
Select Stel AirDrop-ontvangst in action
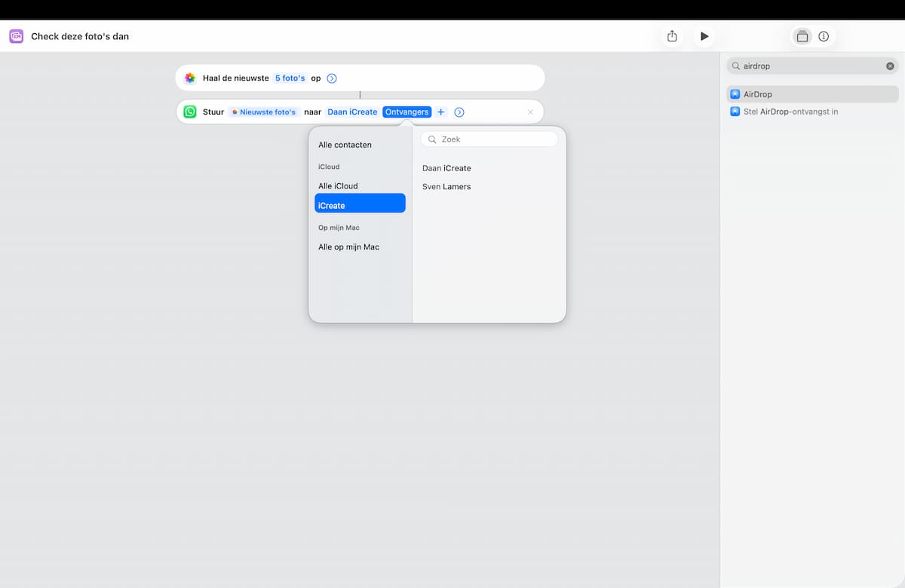812,112
